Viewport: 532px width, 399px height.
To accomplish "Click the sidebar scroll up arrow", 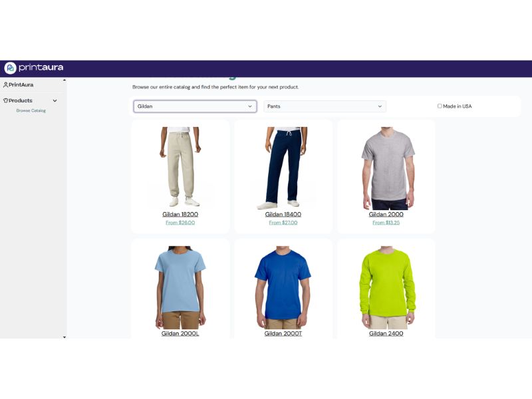I will (x=65, y=80).
